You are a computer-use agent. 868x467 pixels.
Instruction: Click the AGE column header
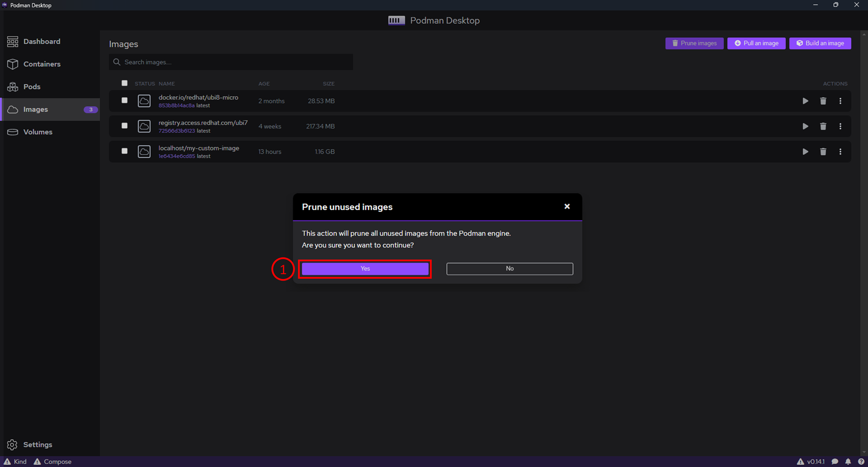click(264, 84)
